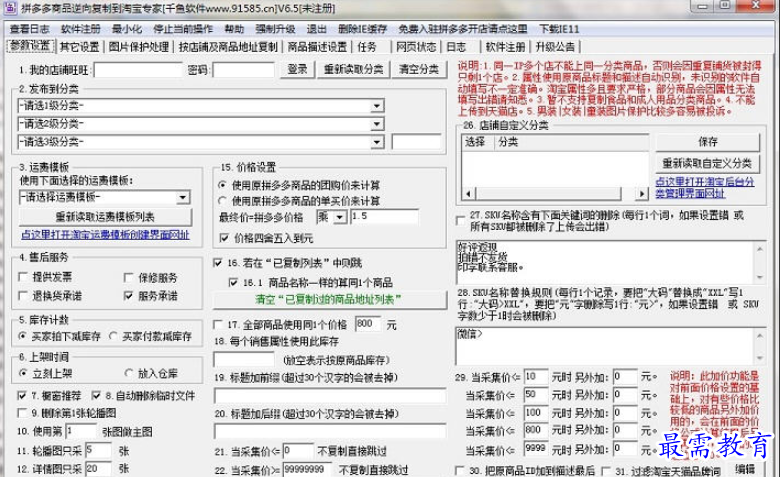
Task: Toggle 8. 自动删除临时文件 checkbox
Action: point(96,395)
